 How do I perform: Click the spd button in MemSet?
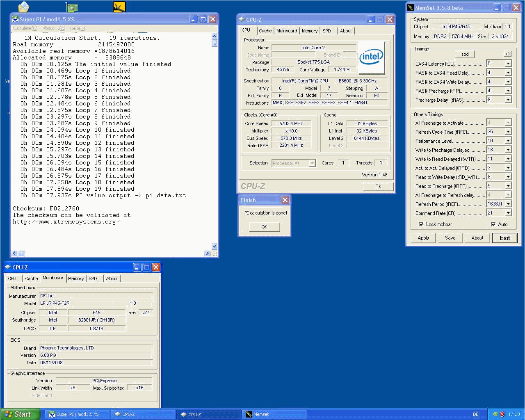[465, 54]
